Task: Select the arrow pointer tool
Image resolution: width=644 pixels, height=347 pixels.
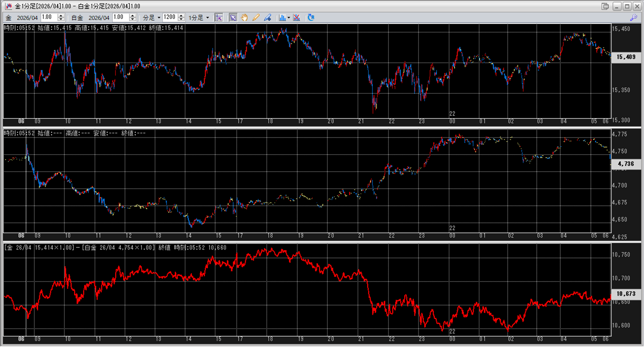Action: (x=233, y=18)
